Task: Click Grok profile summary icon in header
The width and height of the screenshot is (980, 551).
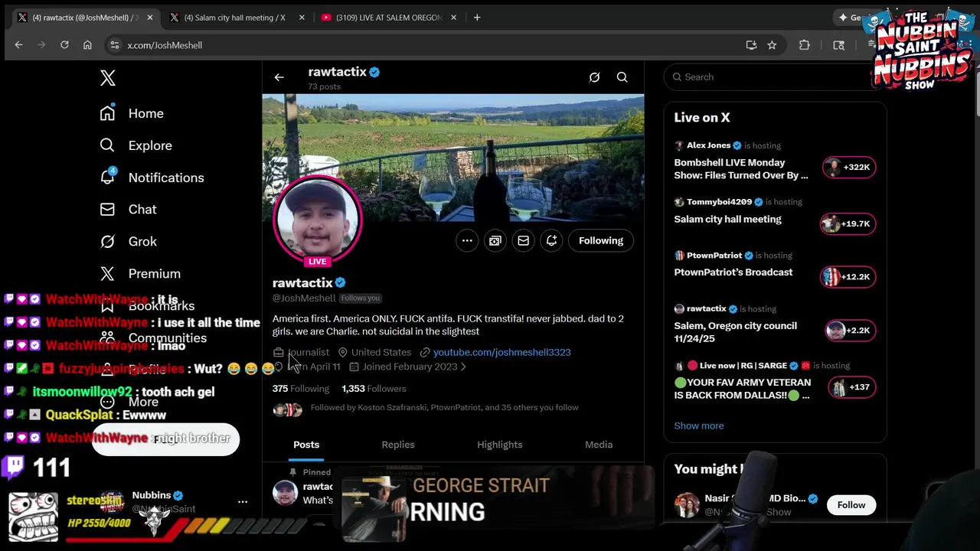Action: point(594,77)
